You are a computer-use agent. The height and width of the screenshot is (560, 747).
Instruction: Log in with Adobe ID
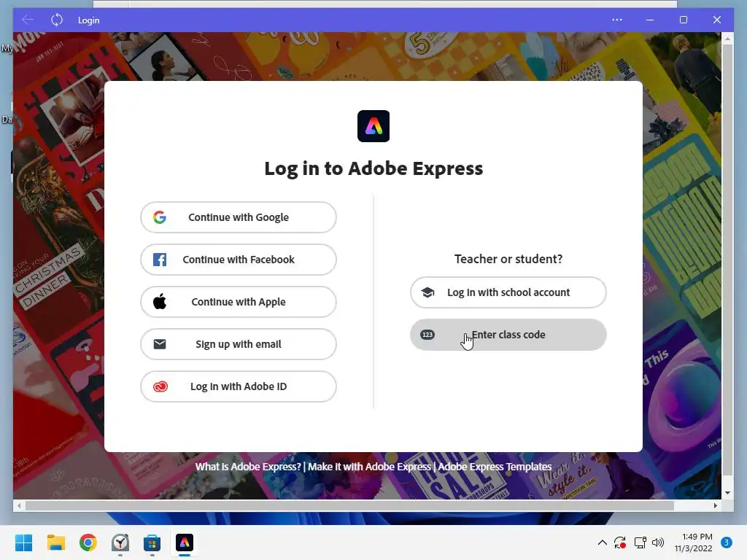[x=239, y=386]
